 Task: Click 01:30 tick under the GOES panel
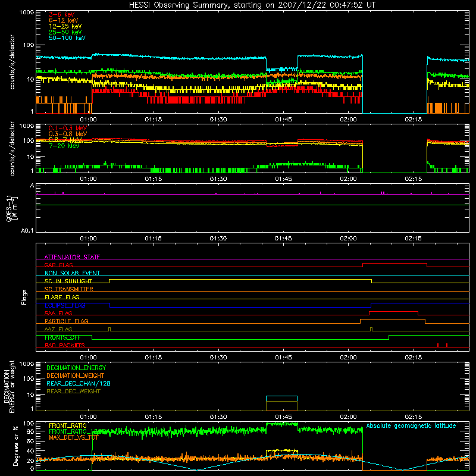pos(218,239)
